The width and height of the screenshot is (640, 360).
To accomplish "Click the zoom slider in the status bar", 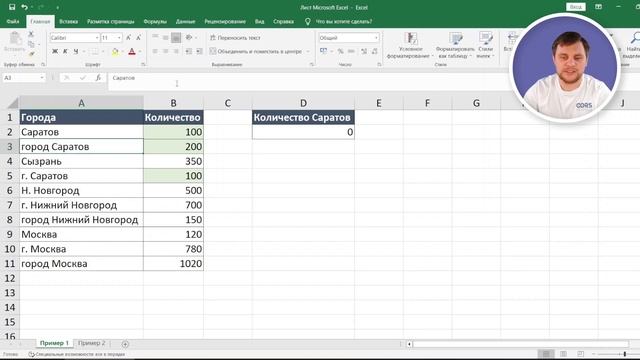I will point(625,354).
